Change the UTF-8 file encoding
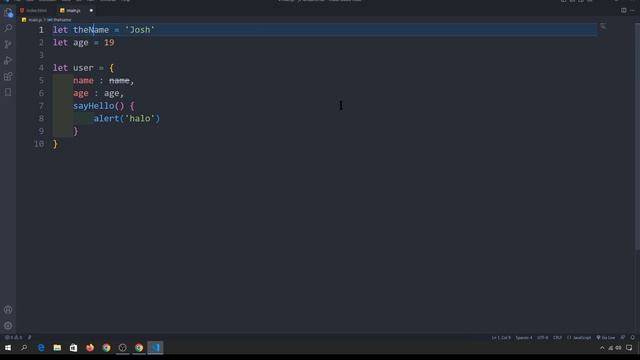640x360 pixels. pos(542,338)
